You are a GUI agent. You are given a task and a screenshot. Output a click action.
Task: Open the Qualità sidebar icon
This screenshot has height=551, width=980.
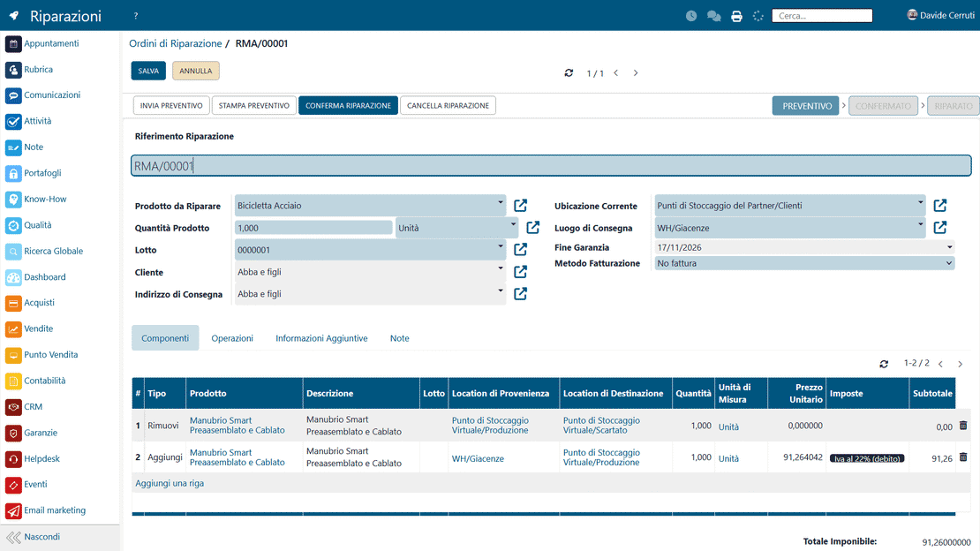click(13, 226)
